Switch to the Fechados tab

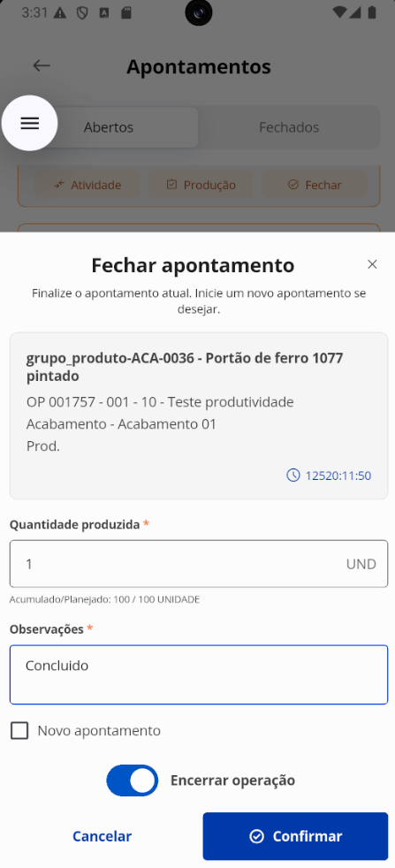(x=289, y=127)
